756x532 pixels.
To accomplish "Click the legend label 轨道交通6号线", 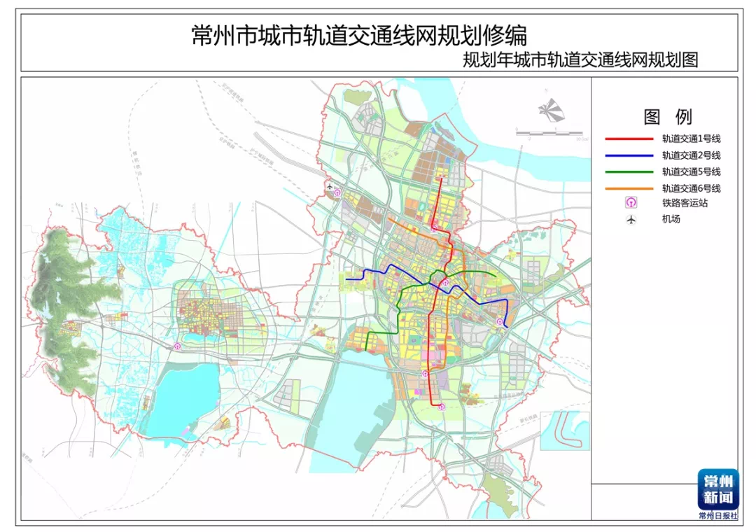I will click(692, 188).
